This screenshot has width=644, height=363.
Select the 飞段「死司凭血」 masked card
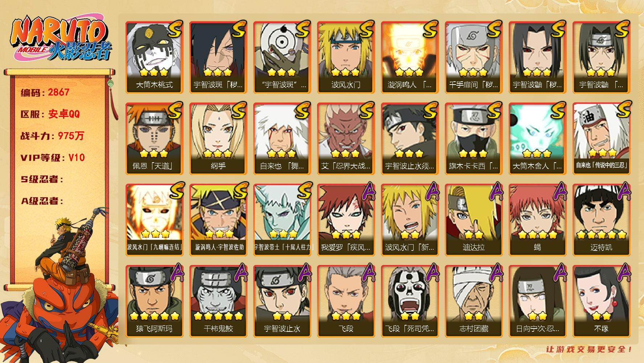[x=410, y=301]
